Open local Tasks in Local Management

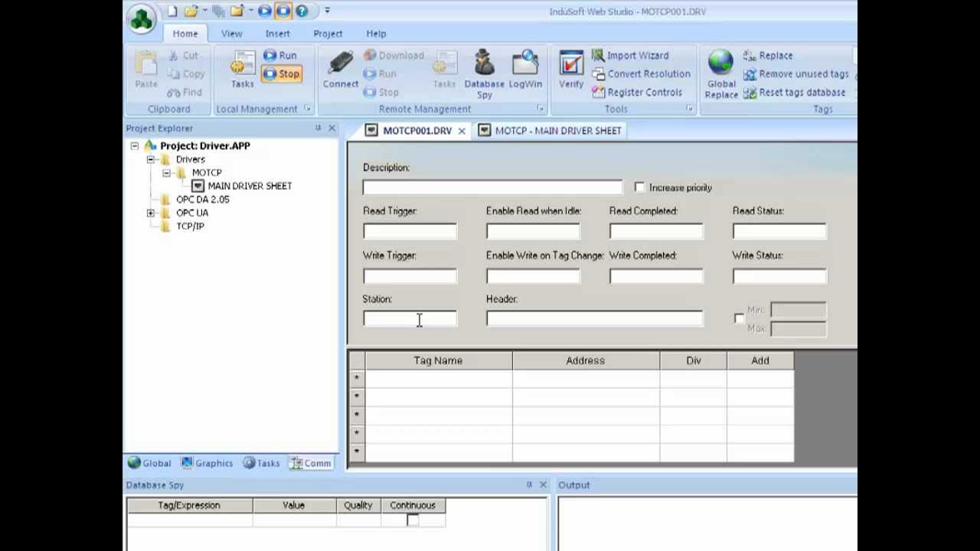[x=243, y=70]
